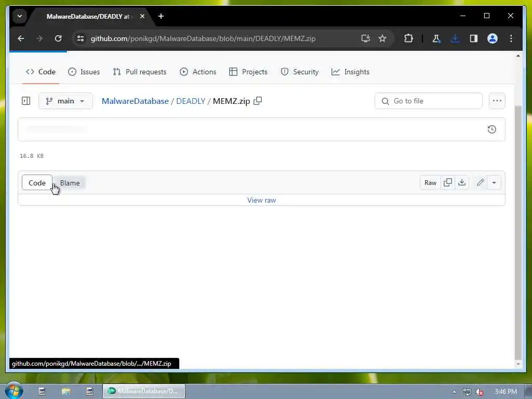Open the File Explorer taskbar icon
This screenshot has height=399, width=532.
point(66,391)
